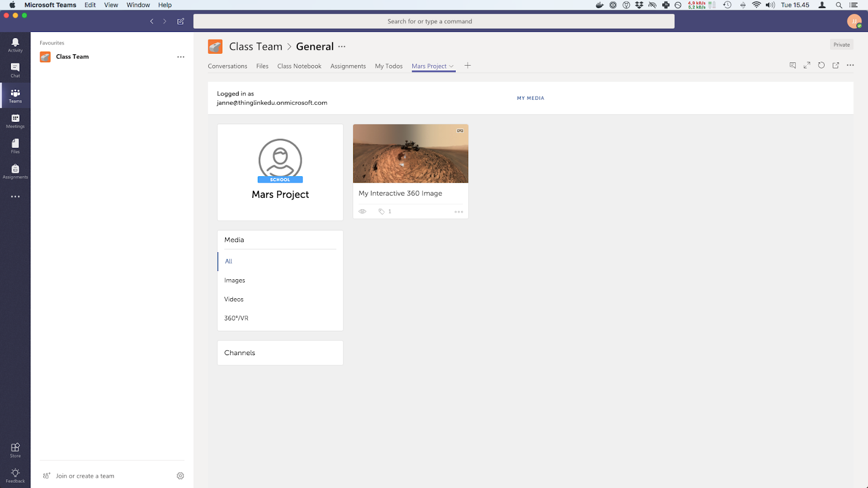The image size is (868, 488).
Task: Select the Teams sidebar icon
Action: click(15, 95)
